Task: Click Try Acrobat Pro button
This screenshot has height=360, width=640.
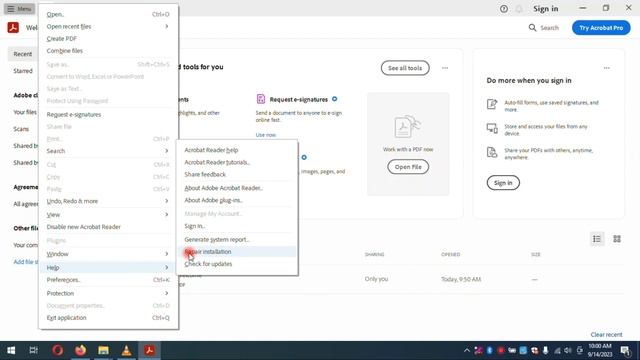Action: (601, 28)
